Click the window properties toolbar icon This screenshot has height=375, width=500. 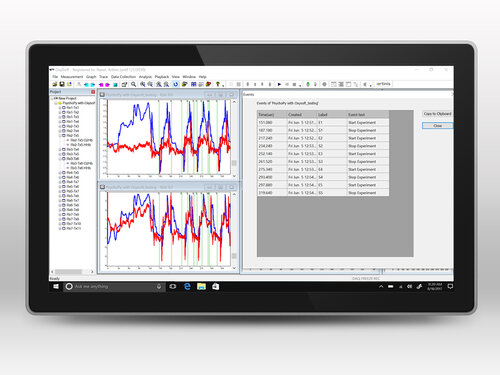tap(124, 84)
